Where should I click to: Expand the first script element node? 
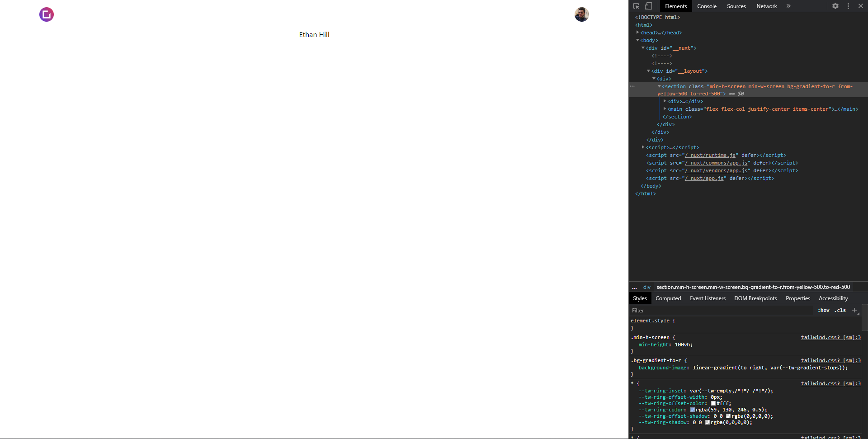click(x=643, y=147)
